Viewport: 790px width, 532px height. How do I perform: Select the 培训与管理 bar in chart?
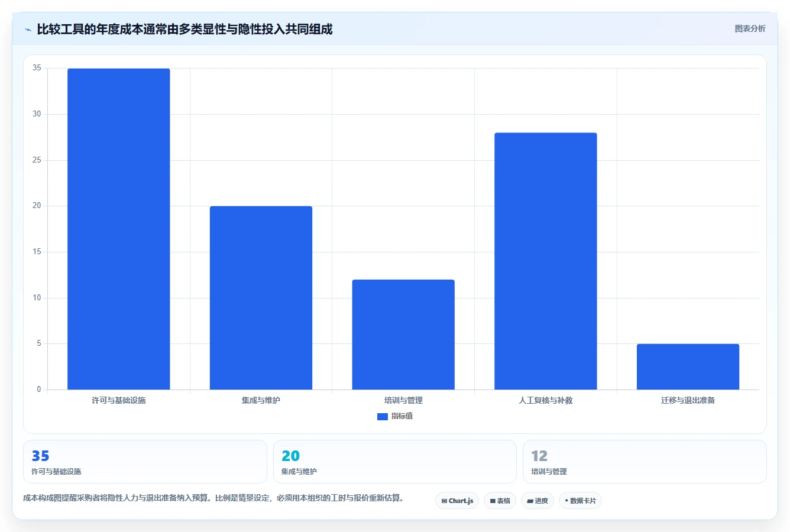point(403,335)
